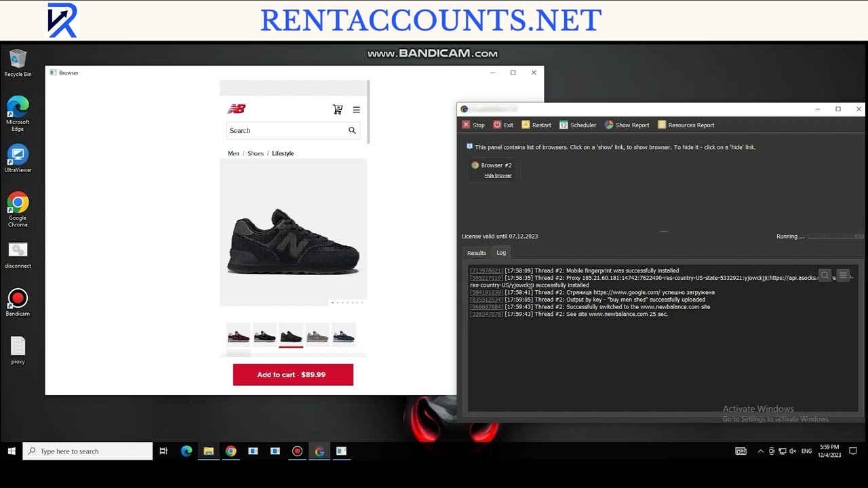Screen dimensions: 868x488
Task: Switch to the Log tab
Action: [x=501, y=253]
